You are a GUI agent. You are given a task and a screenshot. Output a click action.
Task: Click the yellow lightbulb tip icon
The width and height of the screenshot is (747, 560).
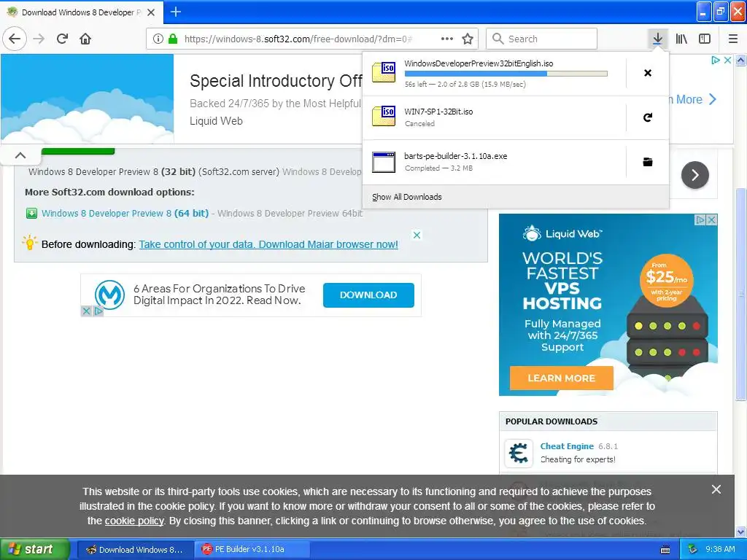click(29, 242)
